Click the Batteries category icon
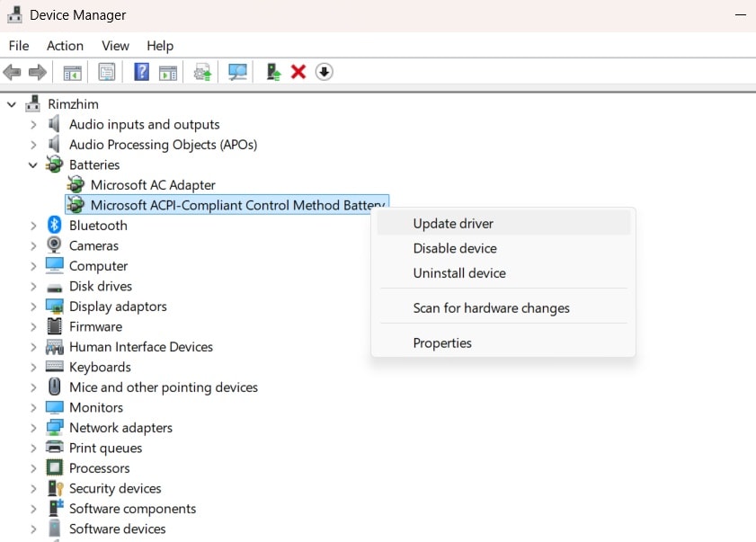The image size is (756, 542). click(55, 164)
